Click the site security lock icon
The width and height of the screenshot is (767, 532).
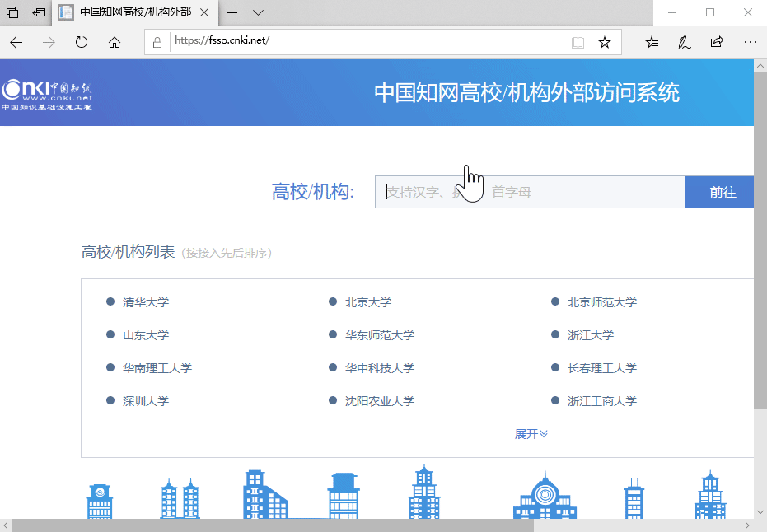[157, 43]
